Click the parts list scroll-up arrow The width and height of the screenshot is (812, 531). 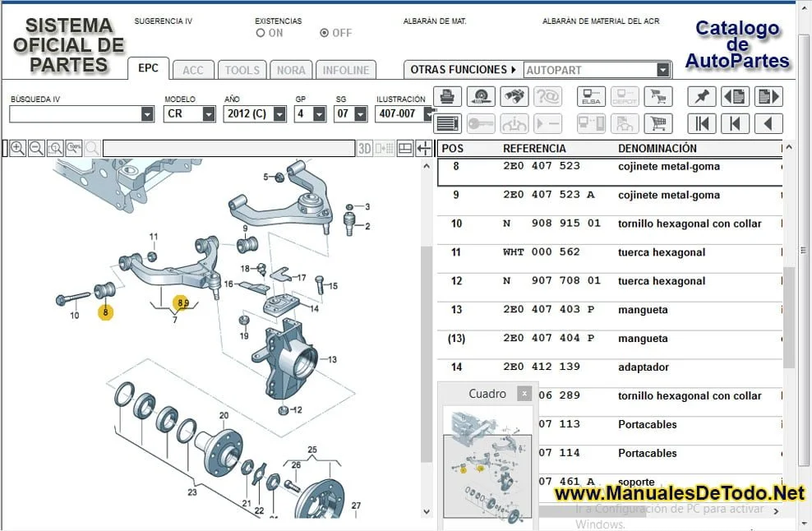[789, 148]
